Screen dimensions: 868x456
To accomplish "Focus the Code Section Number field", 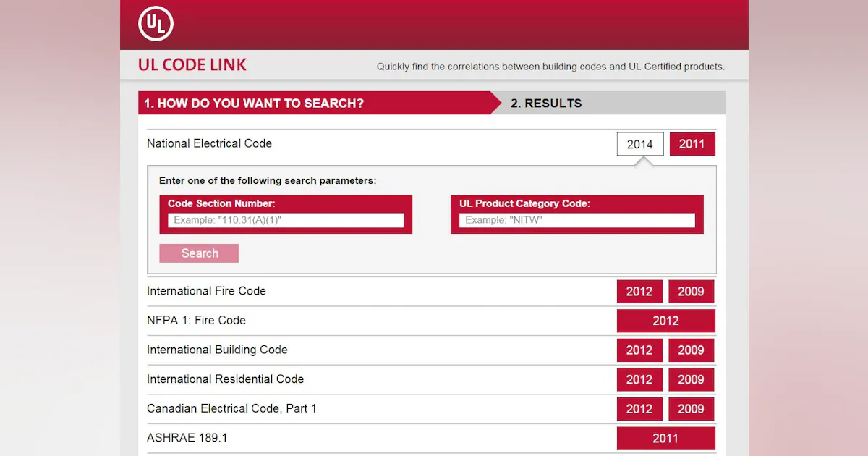I will pyautogui.click(x=286, y=220).
